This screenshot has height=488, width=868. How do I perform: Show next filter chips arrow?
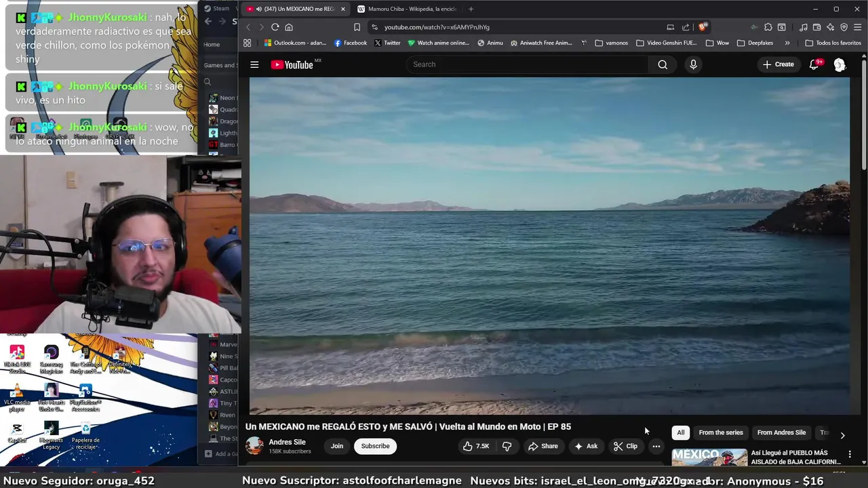pyautogui.click(x=842, y=435)
